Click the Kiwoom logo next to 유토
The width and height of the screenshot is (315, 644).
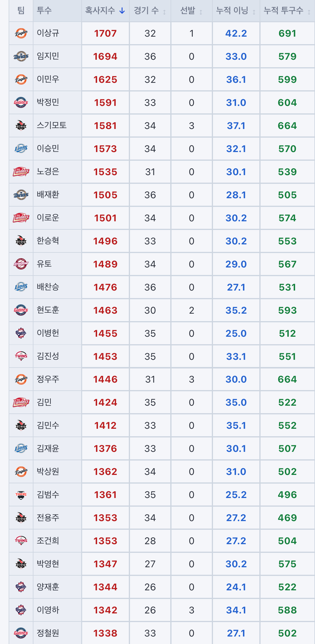pyautogui.click(x=21, y=264)
